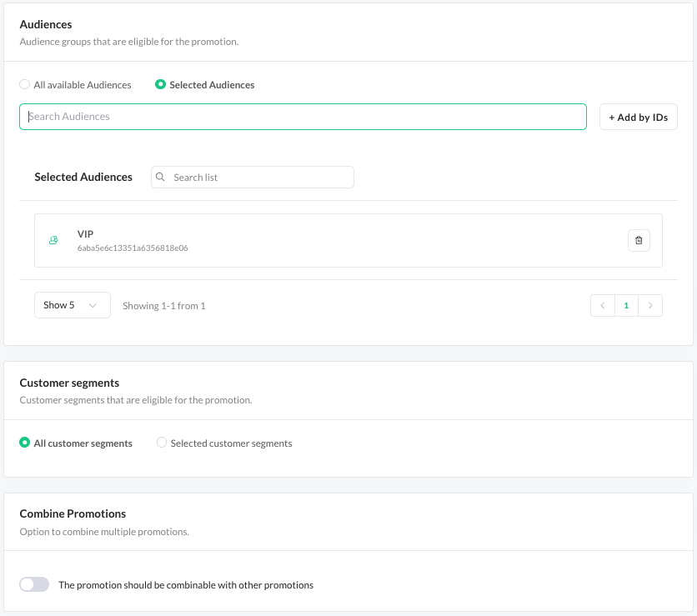697x616 pixels.
Task: Click the + Add by IDs button
Action: 639,117
